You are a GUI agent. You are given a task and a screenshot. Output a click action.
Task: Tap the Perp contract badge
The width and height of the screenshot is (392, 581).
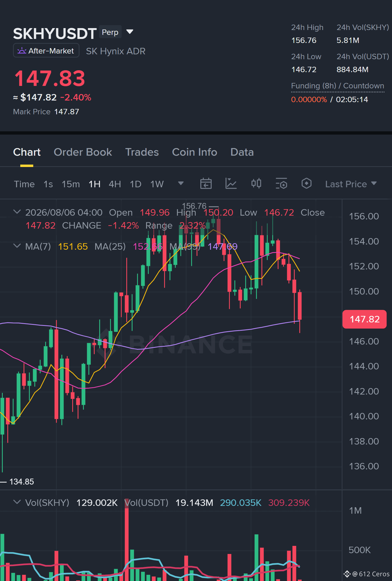[110, 32]
